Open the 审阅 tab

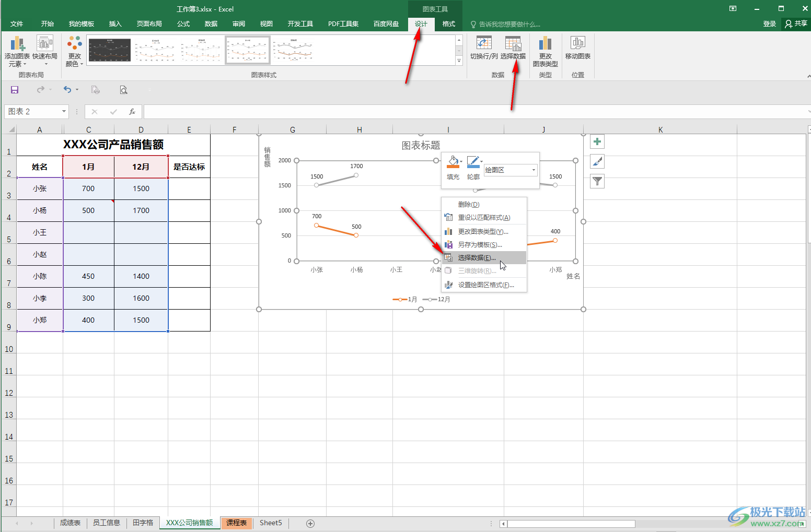click(239, 24)
